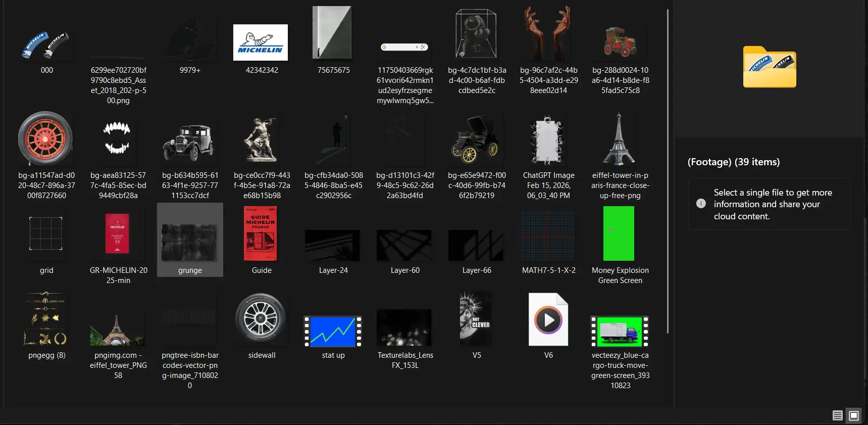The height and width of the screenshot is (425, 868).
Task: Switch to large thumbnails view
Action: (x=853, y=415)
